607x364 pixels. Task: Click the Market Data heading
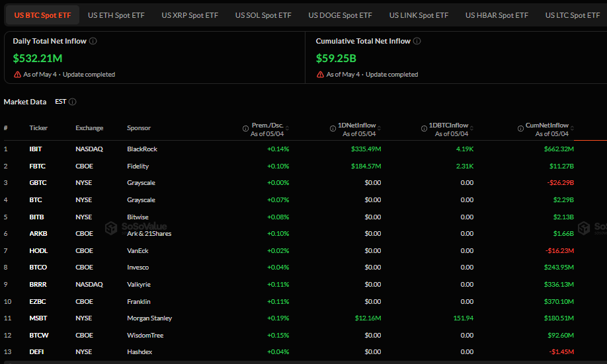pyautogui.click(x=25, y=102)
